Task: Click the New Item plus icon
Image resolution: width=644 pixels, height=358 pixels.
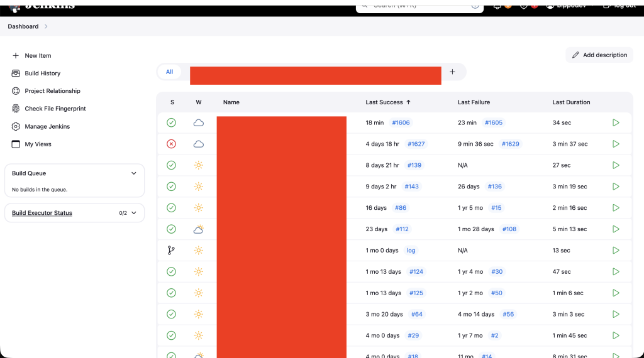Action: point(16,55)
